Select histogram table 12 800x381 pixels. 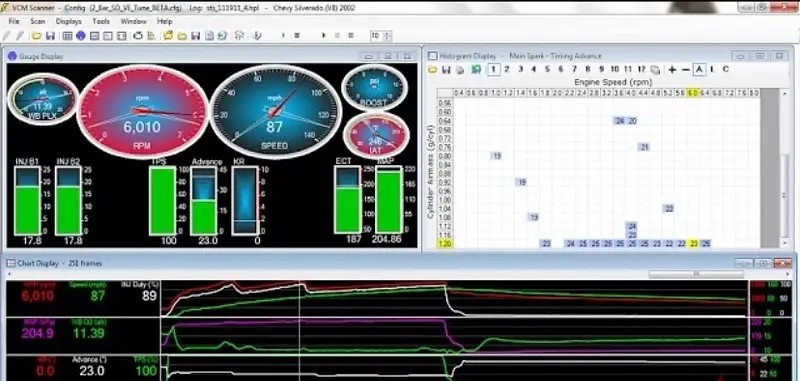coord(641,69)
